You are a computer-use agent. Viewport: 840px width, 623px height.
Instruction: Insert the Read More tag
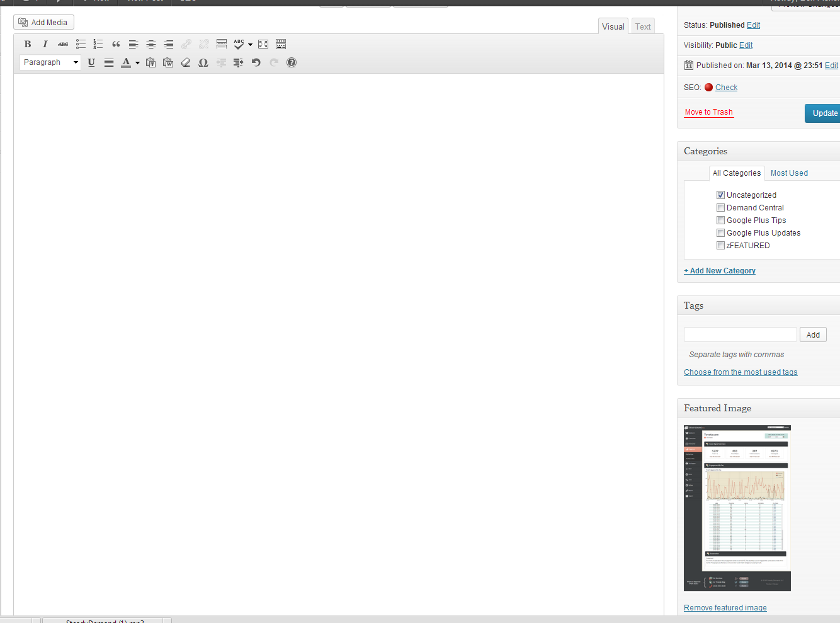(222, 44)
